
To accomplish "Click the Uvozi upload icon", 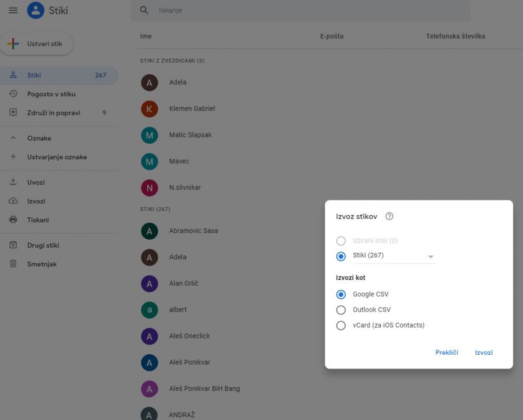I will [13, 183].
